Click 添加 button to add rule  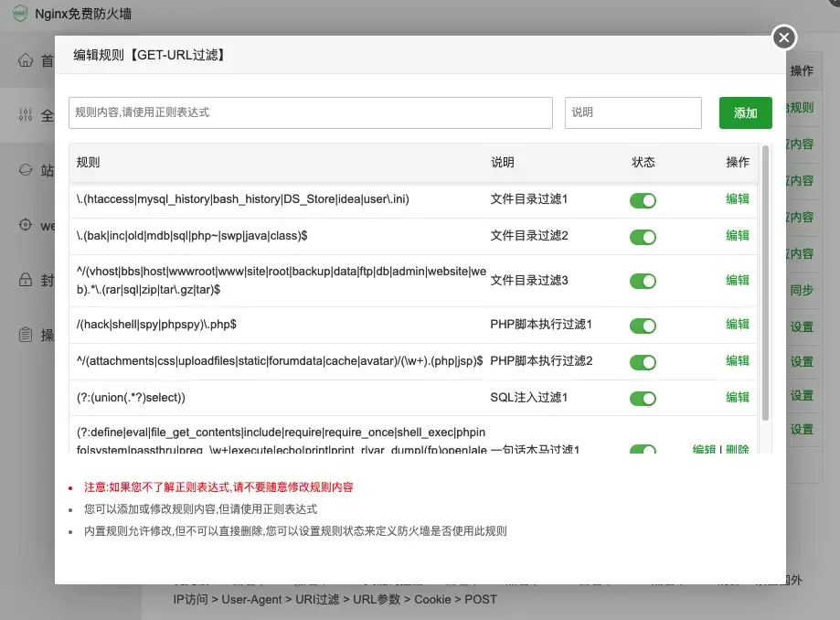(x=745, y=112)
